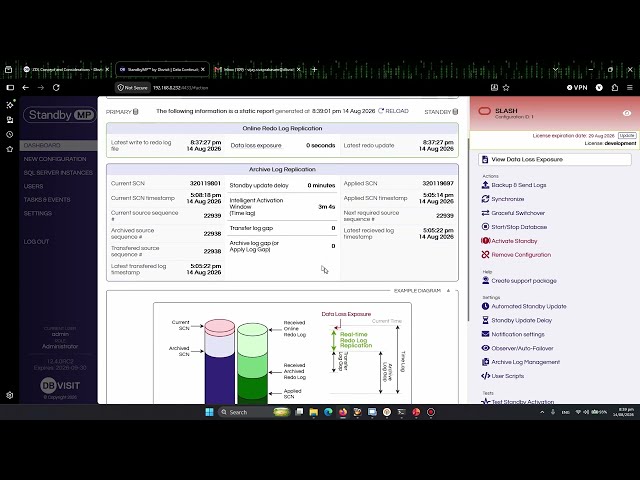Toggle the browser sidebar panel button
The image size is (640, 480).
tap(10, 87)
